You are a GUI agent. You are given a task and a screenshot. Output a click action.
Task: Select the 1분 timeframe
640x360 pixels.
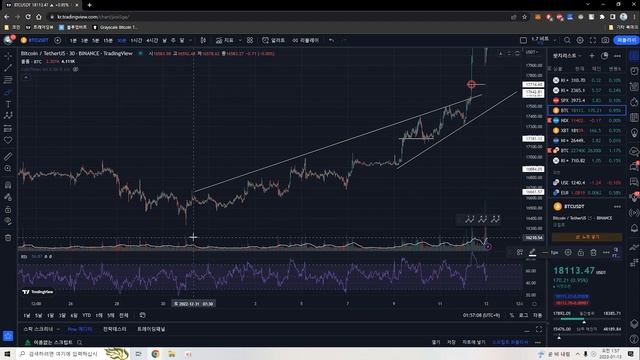[73, 40]
